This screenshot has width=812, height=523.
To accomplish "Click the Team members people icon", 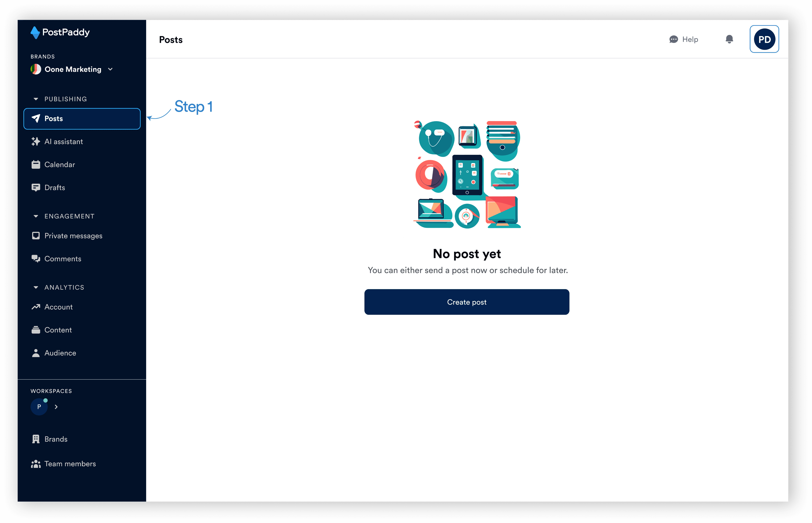I will (x=36, y=464).
